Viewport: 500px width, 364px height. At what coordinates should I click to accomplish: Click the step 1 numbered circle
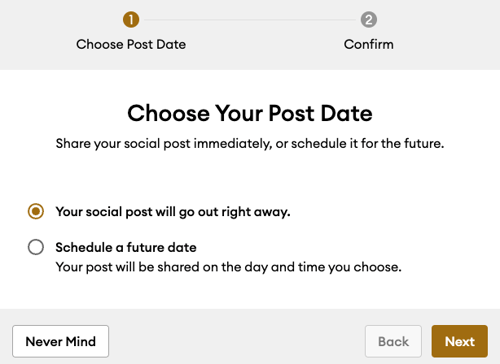tap(131, 20)
